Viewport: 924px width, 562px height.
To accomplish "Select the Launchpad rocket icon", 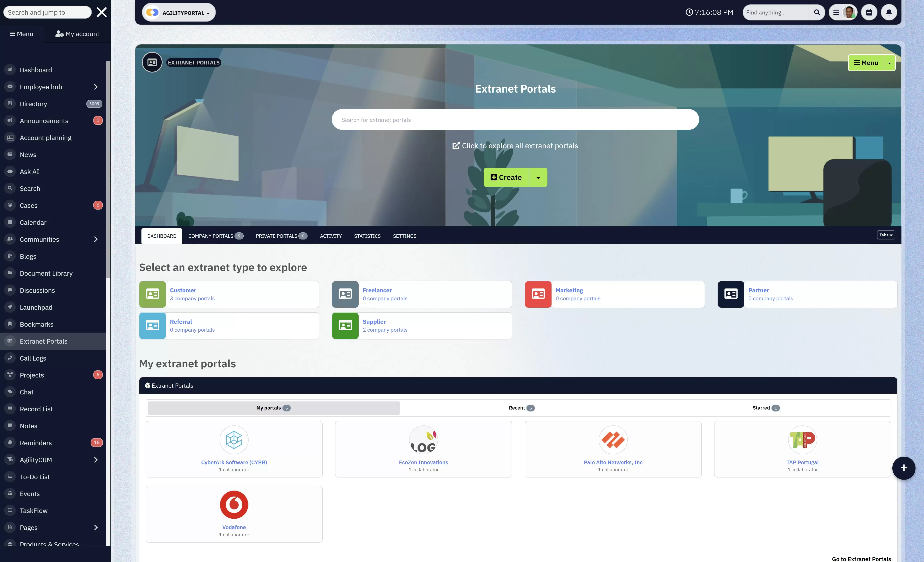I will pyautogui.click(x=9, y=307).
